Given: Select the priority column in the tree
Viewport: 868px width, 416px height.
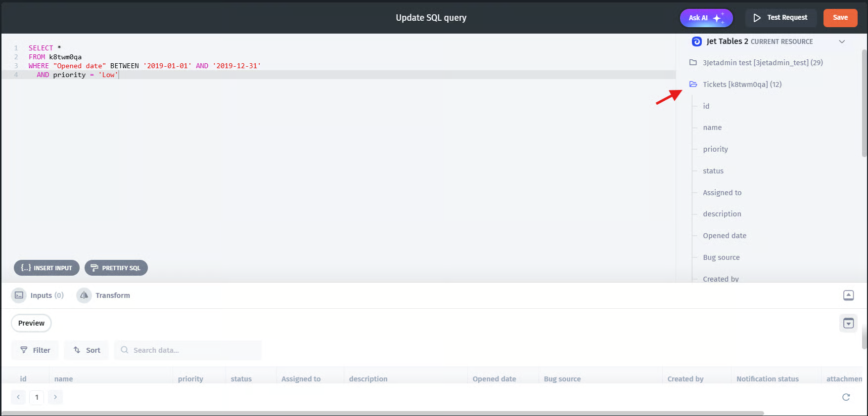Looking at the screenshot, I should (x=715, y=149).
